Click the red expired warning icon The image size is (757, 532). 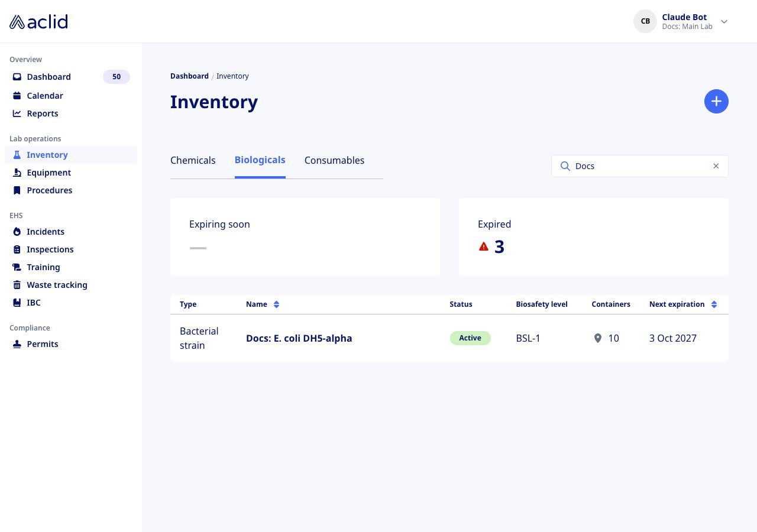point(484,246)
